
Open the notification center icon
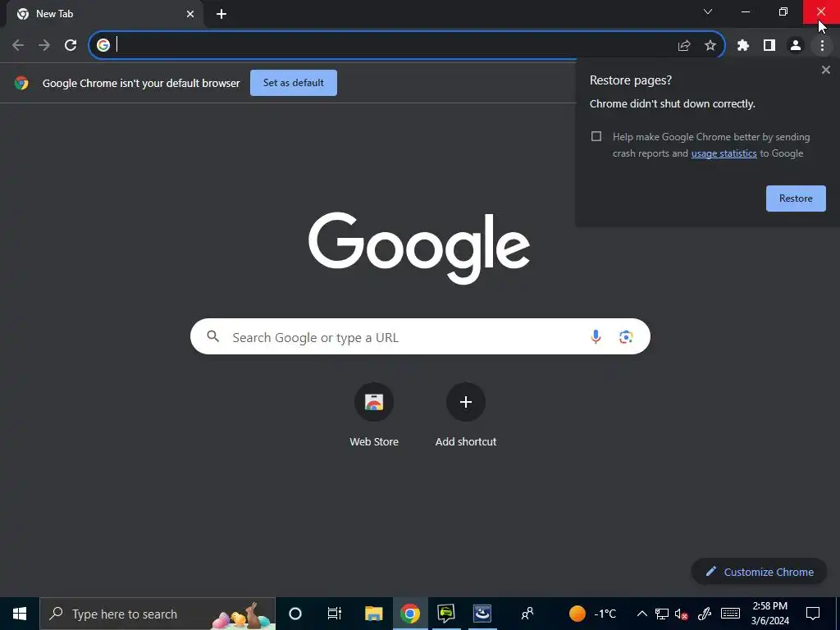813,614
